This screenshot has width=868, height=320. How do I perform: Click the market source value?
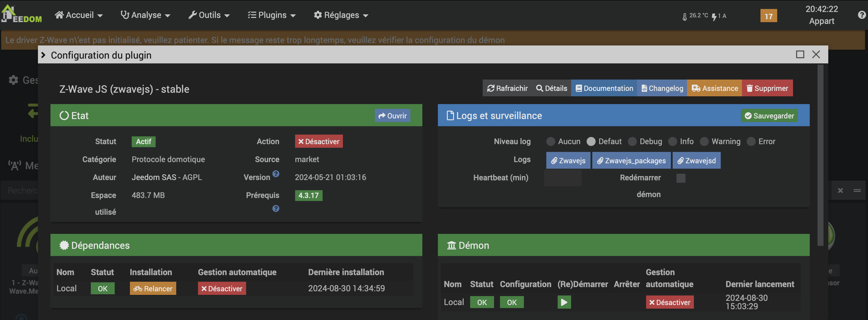click(x=307, y=159)
